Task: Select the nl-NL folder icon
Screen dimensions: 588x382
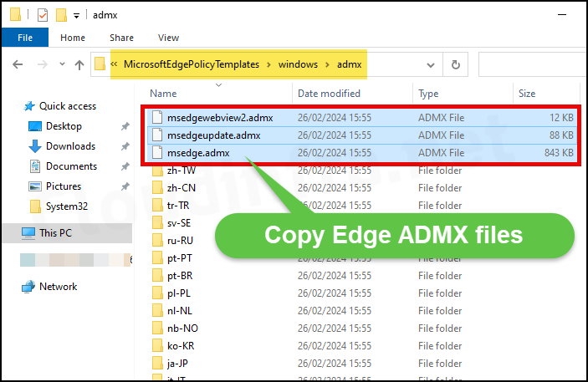Action: point(157,310)
